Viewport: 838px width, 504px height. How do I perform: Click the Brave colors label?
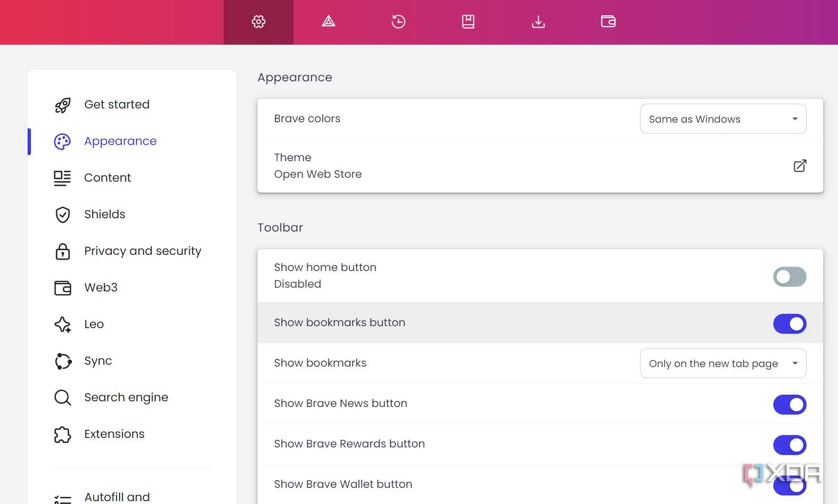(307, 118)
